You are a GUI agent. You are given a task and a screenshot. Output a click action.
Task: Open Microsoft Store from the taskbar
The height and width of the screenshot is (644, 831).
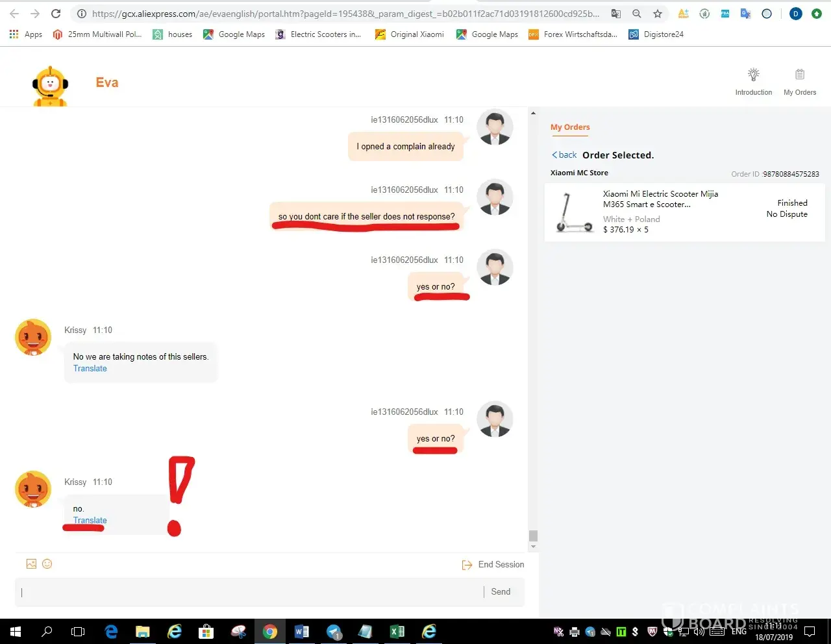(x=206, y=631)
